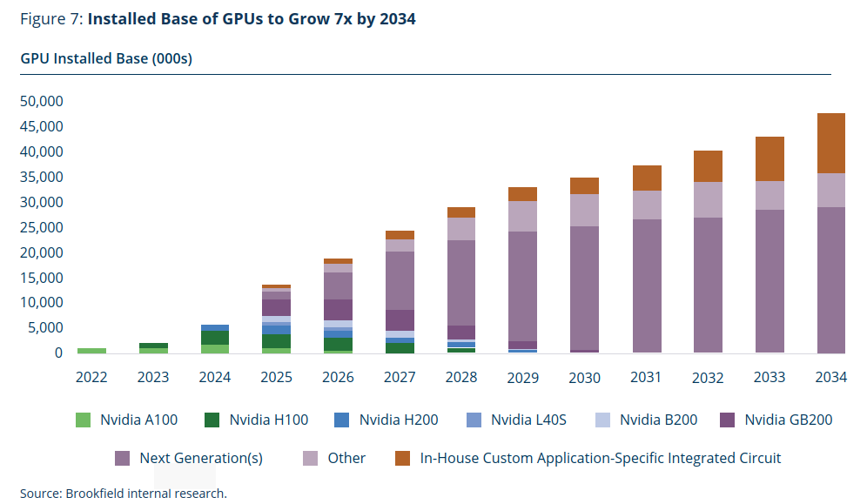Click the Next Generation(s) legend swatch
This screenshot has width=867, height=504.
point(123,458)
